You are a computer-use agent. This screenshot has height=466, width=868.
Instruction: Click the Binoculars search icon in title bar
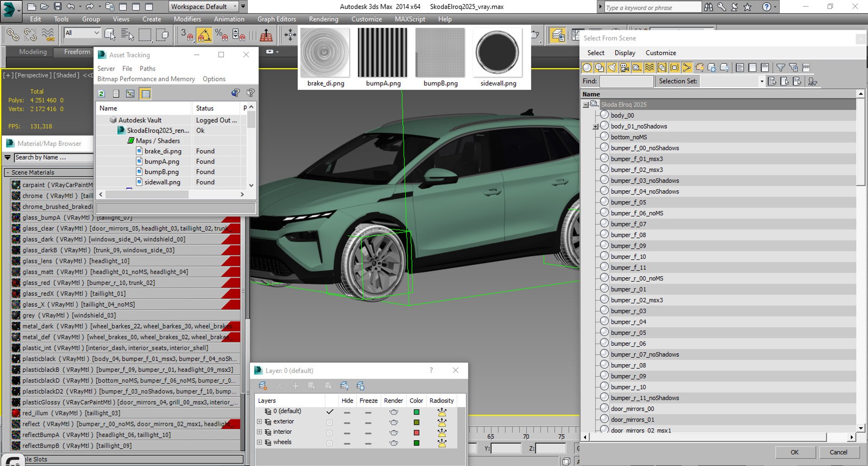(708, 7)
